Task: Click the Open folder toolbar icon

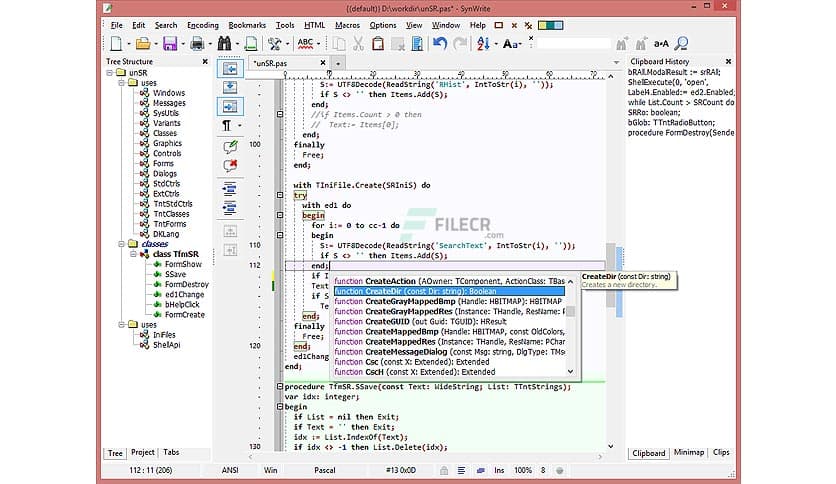Action: (142, 44)
